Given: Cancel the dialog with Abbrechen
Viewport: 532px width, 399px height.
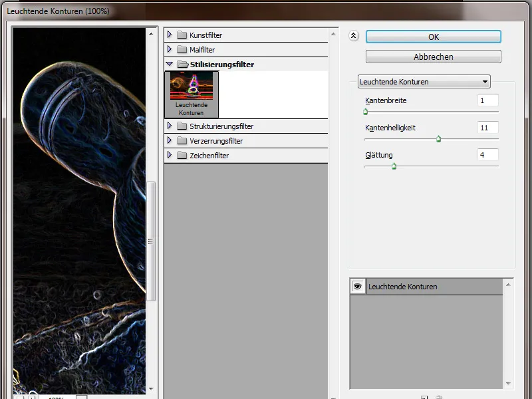Looking at the screenshot, I should pos(434,57).
